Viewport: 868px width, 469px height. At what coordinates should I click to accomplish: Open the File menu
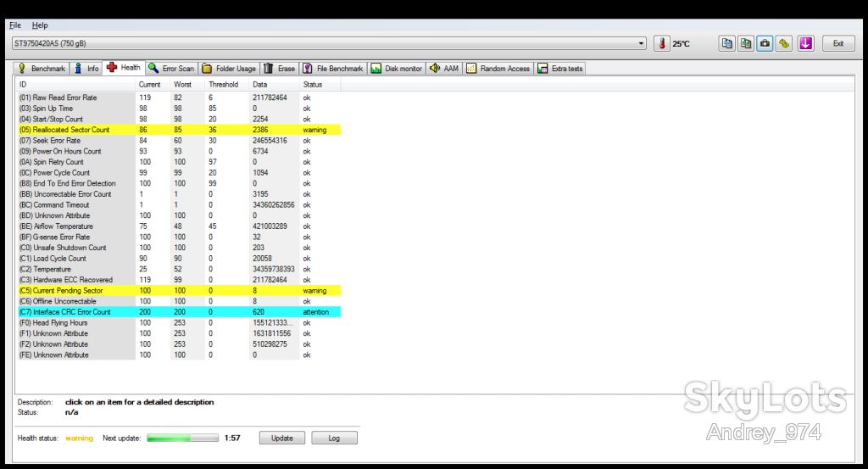click(x=15, y=25)
